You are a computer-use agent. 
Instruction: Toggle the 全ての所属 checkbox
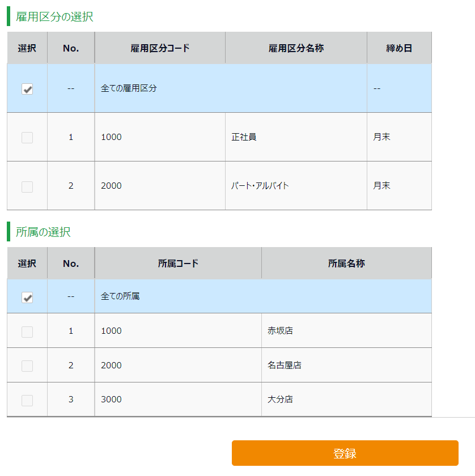click(x=27, y=297)
